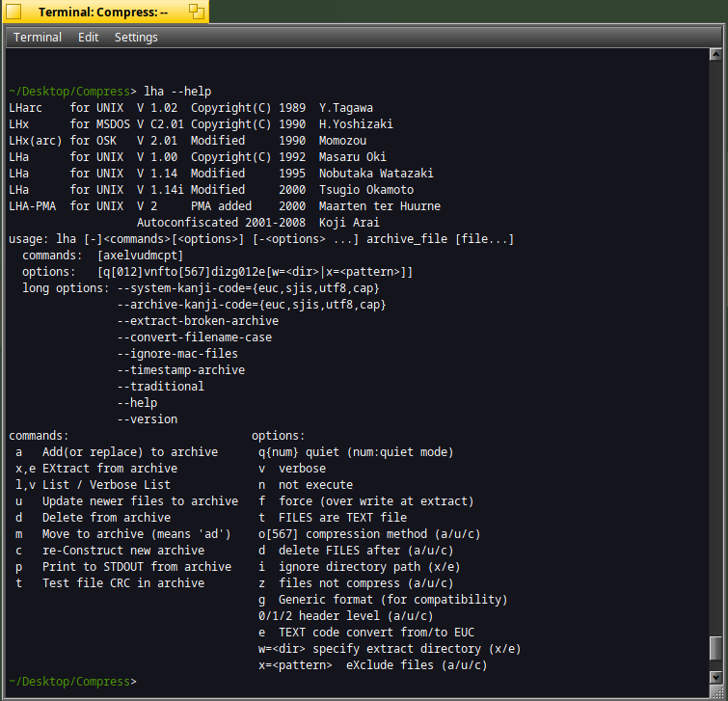Click 'Test file CRC in archive'

click(123, 583)
